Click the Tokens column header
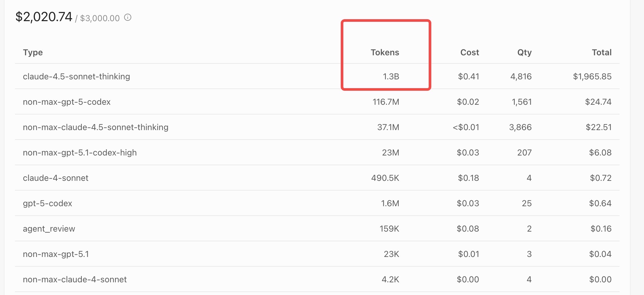The height and width of the screenshot is (295, 644). 385,52
